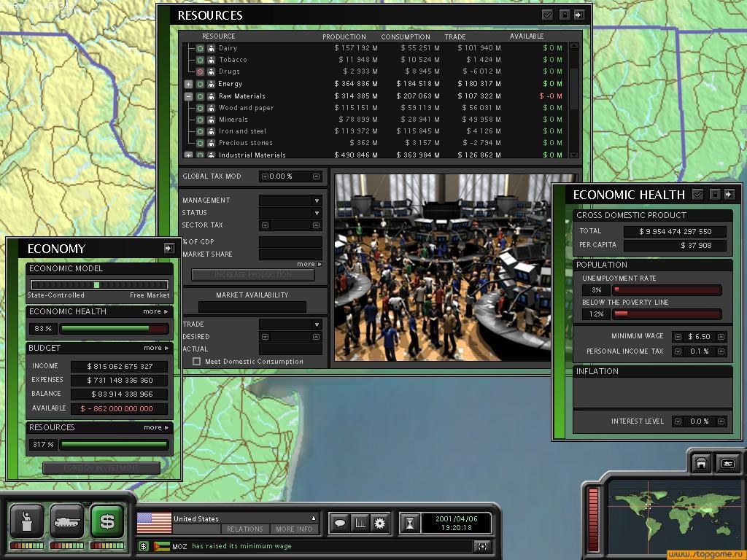The height and width of the screenshot is (560, 747).
Task: Open the Politics advisor podium icon
Action: click(26, 521)
